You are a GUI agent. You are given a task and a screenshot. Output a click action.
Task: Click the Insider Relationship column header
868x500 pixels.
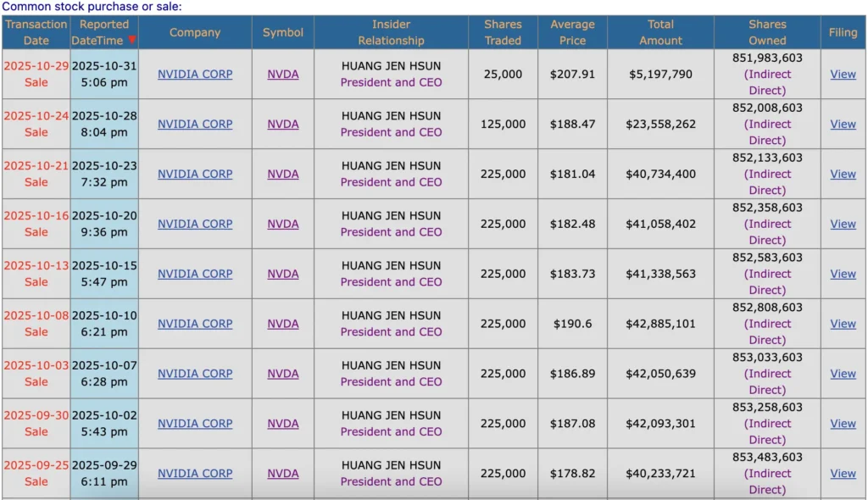pos(391,32)
